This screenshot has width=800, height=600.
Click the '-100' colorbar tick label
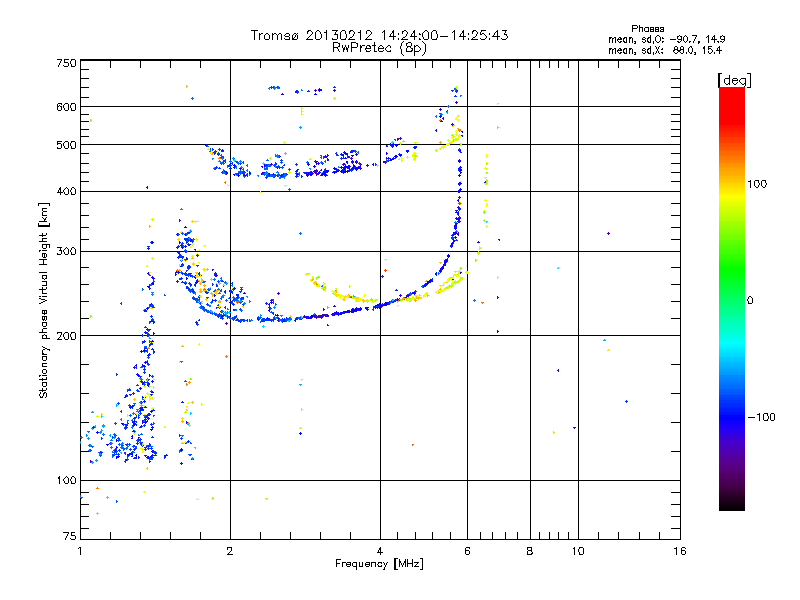point(761,417)
